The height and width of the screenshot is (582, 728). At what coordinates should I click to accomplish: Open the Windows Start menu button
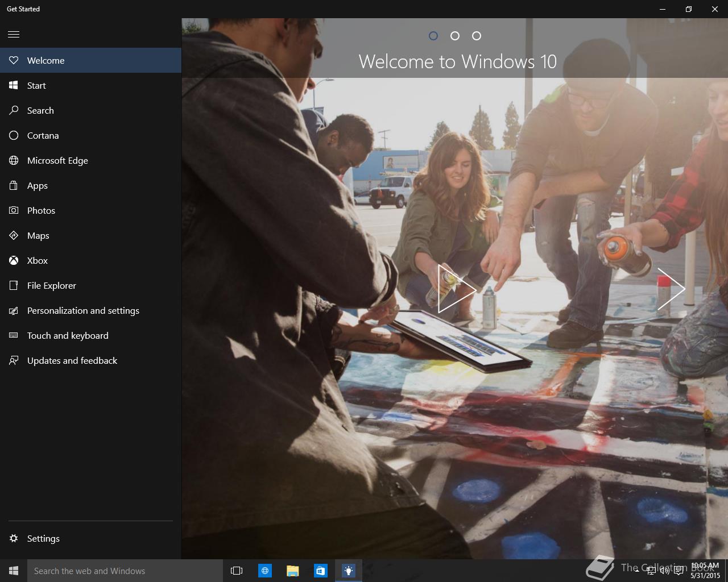[x=14, y=571]
